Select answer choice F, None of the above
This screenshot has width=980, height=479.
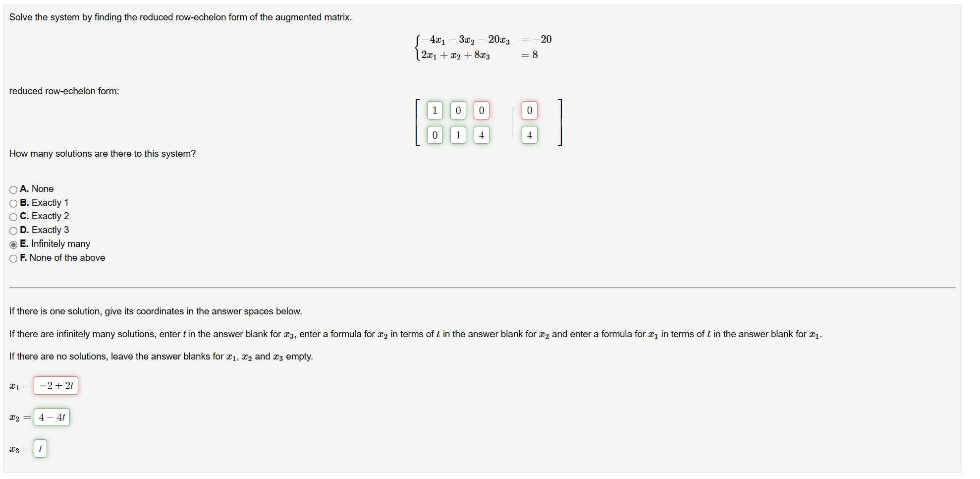13,258
